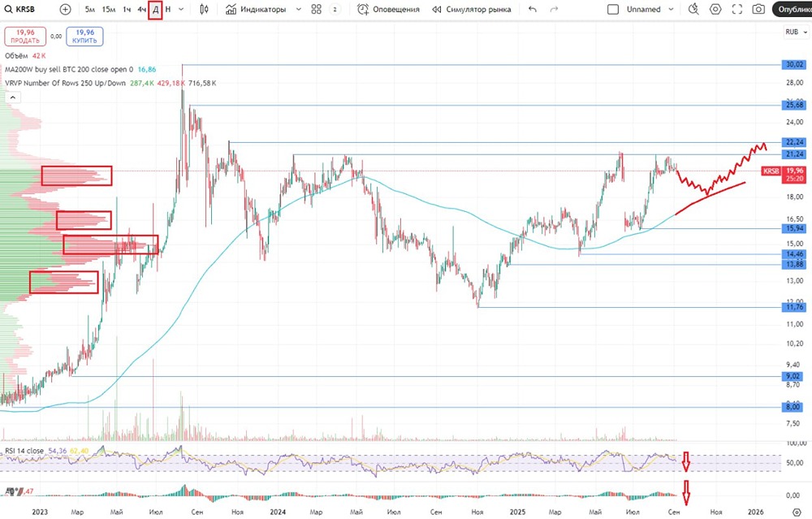
Task: Open the KRSB symbol search
Action: 19,9
